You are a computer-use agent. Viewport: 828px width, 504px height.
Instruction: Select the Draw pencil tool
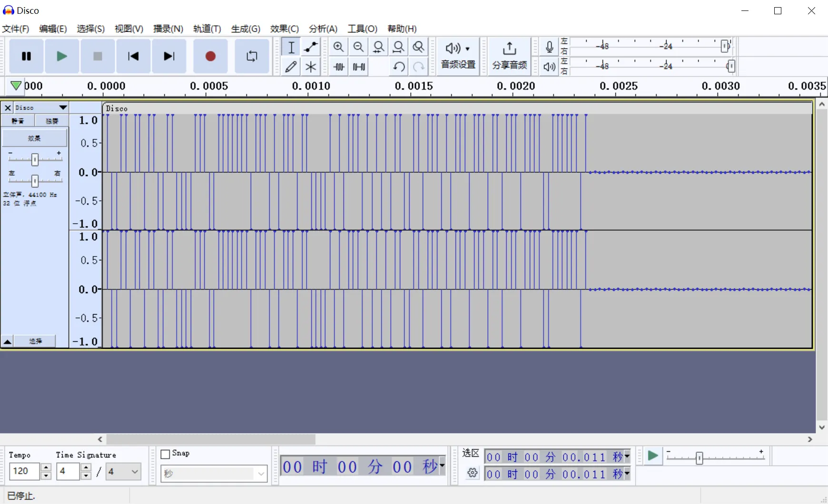point(291,67)
